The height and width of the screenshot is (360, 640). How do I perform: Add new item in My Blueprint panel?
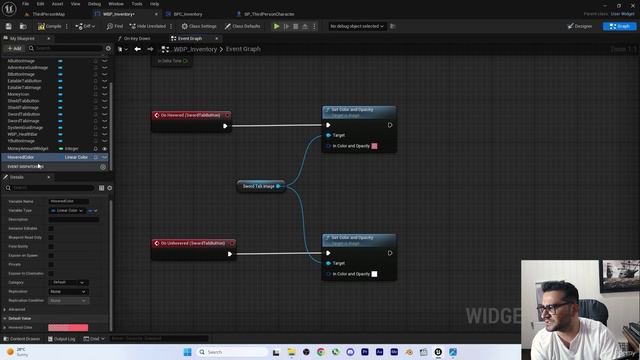click(x=14, y=48)
